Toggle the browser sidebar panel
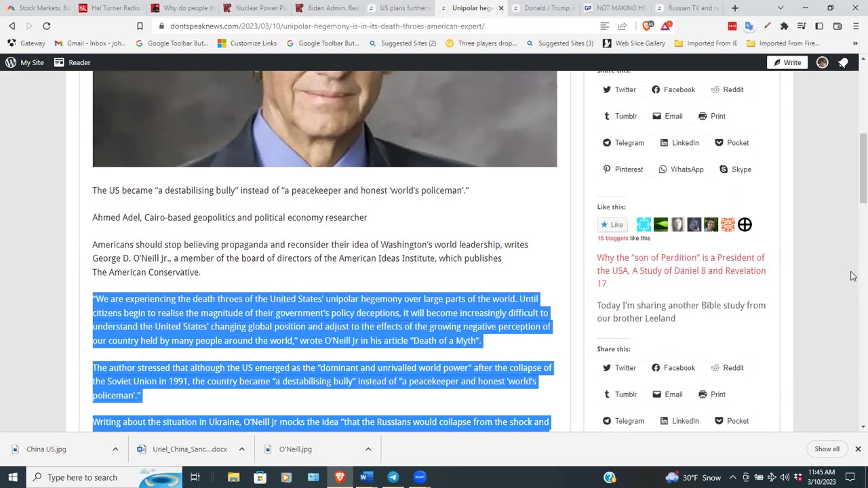868x488 pixels. pyautogui.click(x=819, y=26)
